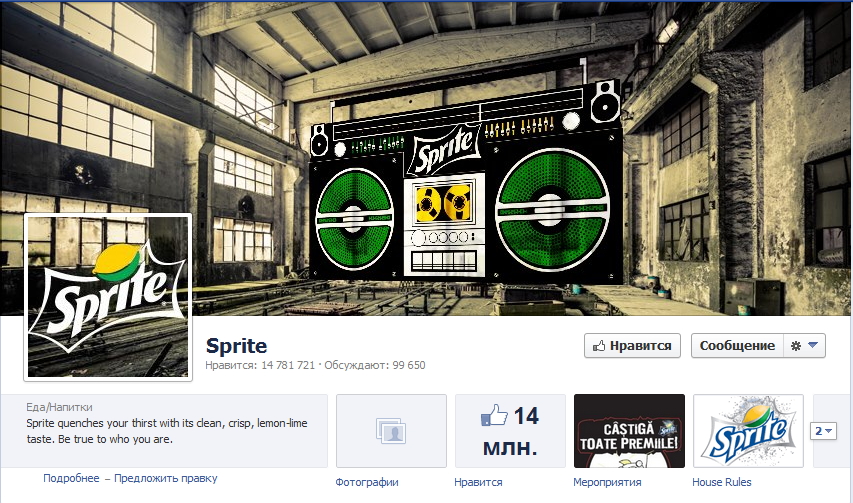Follow the Фотографии link
853x503 pixels.
(x=367, y=482)
